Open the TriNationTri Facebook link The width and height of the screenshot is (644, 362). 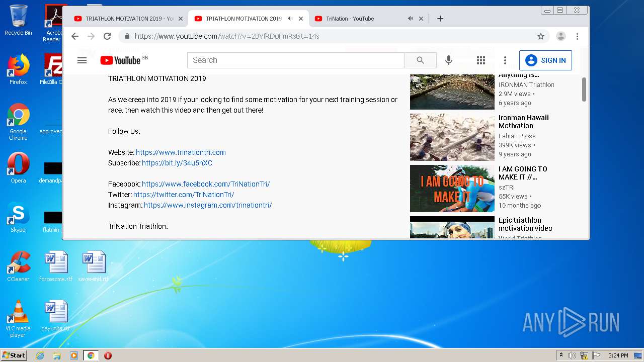pos(206,184)
